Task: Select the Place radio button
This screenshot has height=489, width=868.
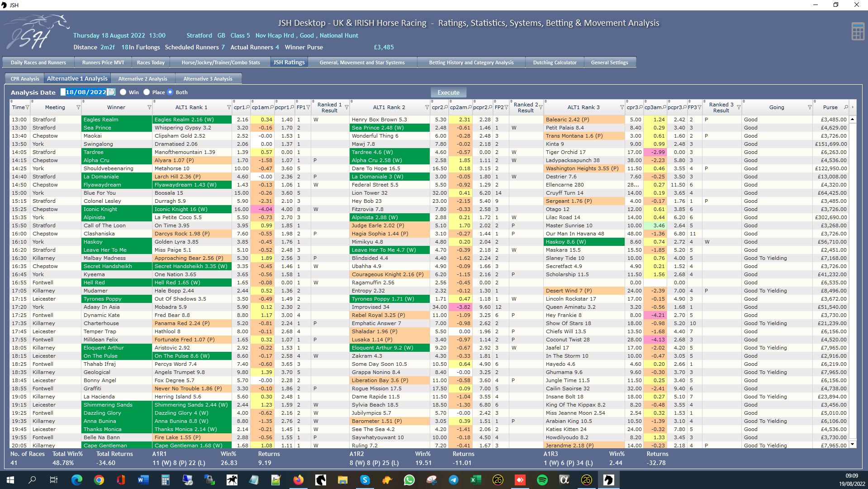Action: 147,92
